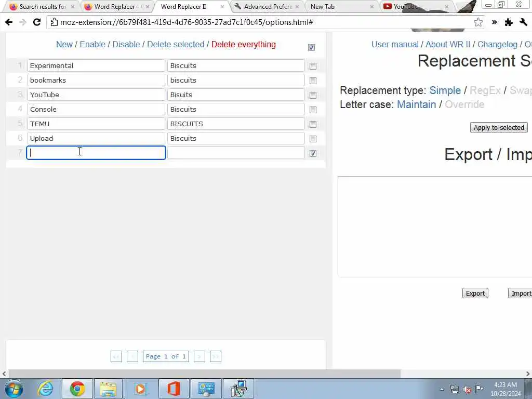Click last page pagination button
This screenshot has height=399, width=532.
coord(216,356)
